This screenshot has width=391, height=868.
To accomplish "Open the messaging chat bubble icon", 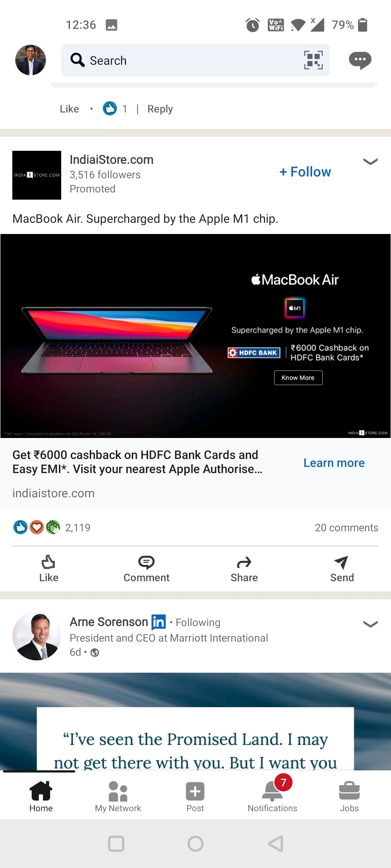I will [x=360, y=60].
